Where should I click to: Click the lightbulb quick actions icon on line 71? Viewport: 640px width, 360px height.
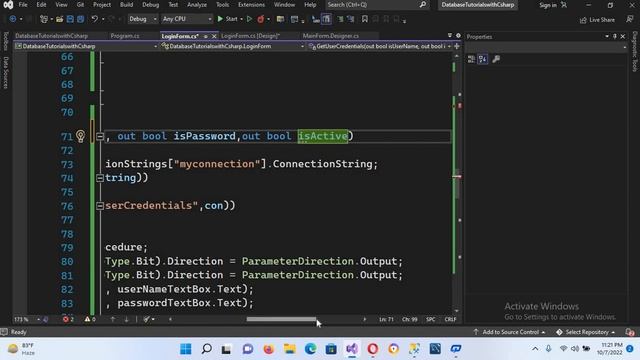coord(80,136)
